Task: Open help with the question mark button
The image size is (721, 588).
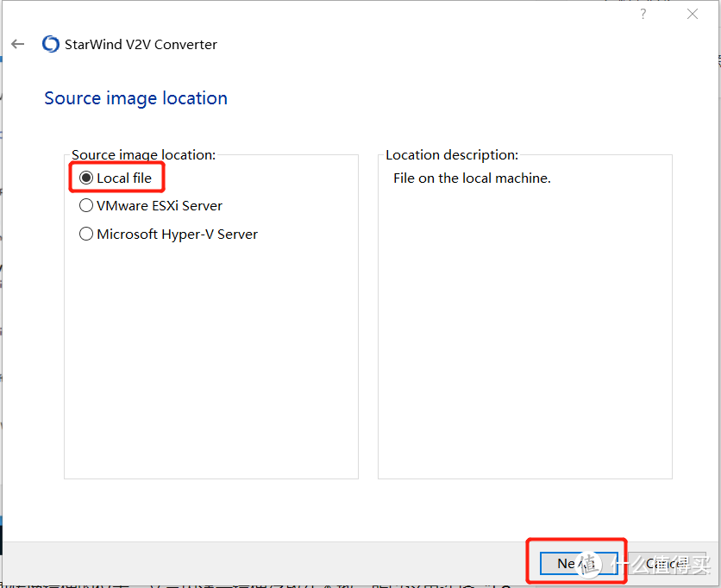Action: [x=643, y=14]
